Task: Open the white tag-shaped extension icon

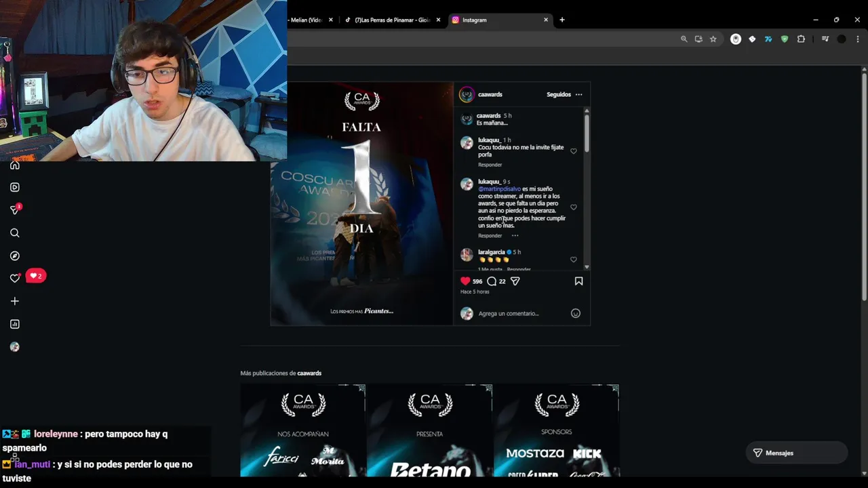Action: 752,39
